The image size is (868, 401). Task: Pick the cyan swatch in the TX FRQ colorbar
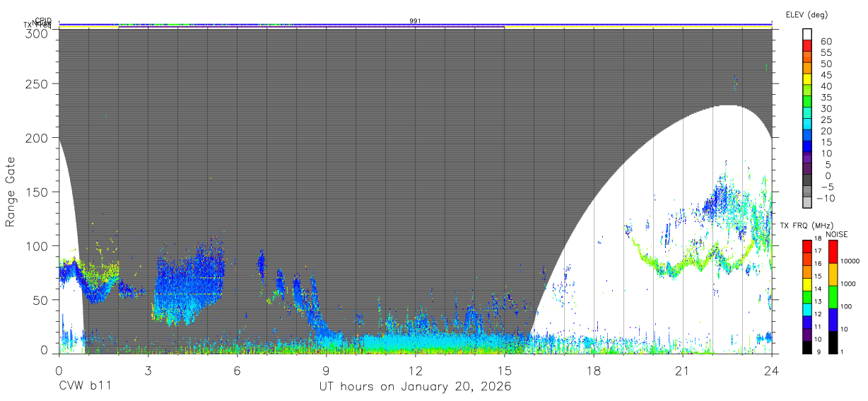pyautogui.click(x=807, y=308)
